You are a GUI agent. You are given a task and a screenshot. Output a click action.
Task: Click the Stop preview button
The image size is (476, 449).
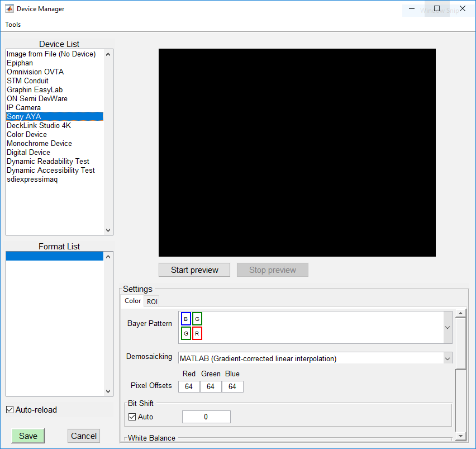point(273,270)
